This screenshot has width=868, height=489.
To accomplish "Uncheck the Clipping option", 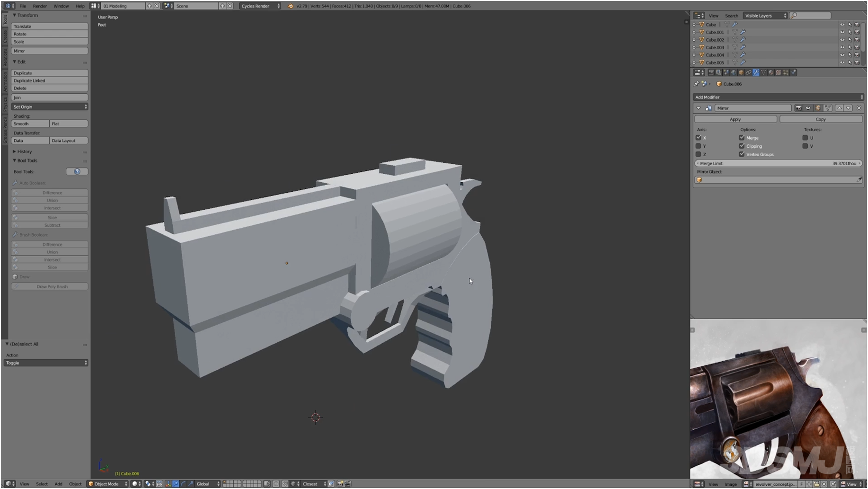I will click(x=742, y=146).
